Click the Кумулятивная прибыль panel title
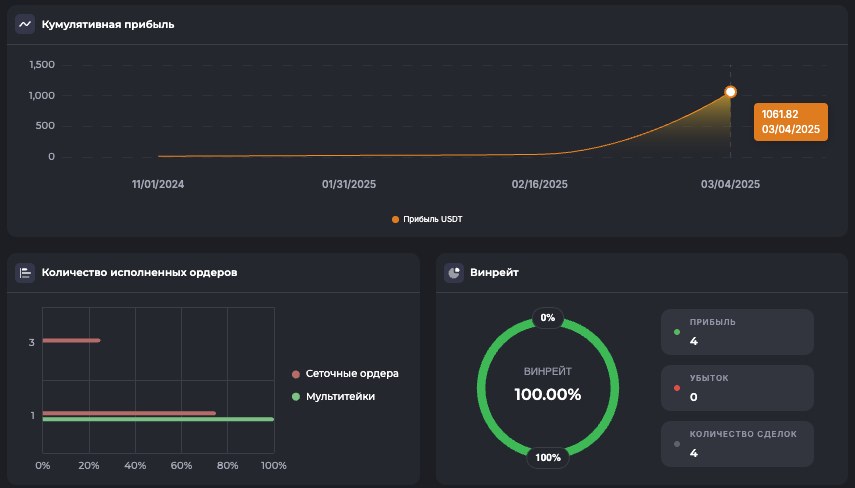Screen dimensions: 855x488 [108, 24]
